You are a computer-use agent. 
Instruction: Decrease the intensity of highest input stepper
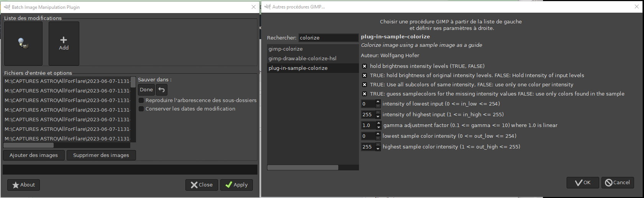click(x=378, y=117)
